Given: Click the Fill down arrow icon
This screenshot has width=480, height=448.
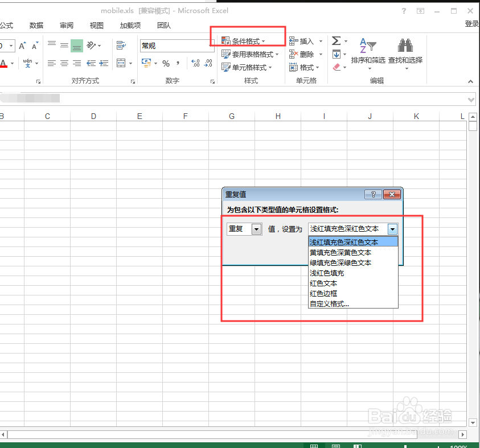Looking at the screenshot, I should pyautogui.click(x=337, y=55).
